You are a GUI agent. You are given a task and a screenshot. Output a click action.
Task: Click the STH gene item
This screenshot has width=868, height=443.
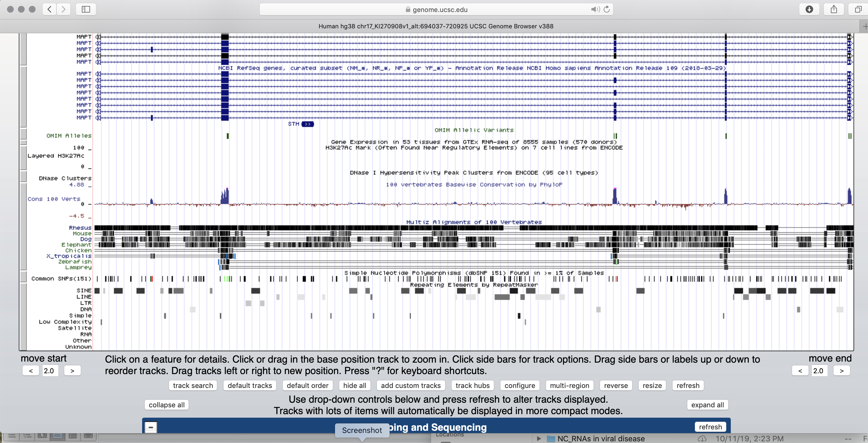point(307,124)
